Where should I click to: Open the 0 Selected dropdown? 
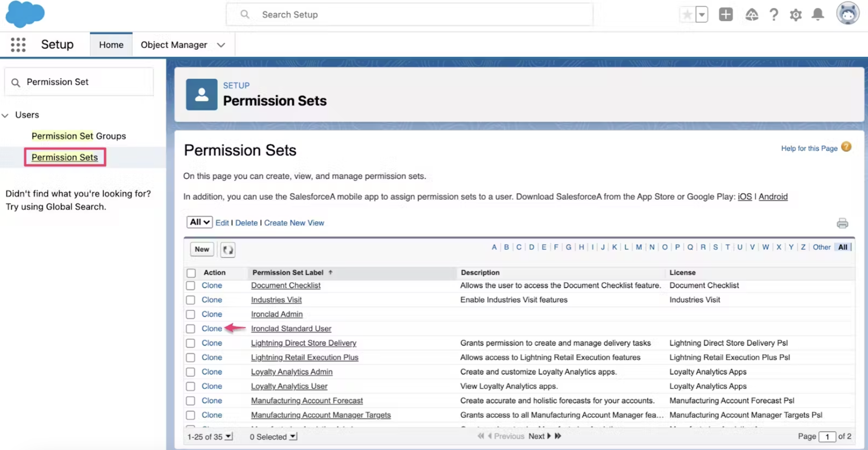pyautogui.click(x=293, y=436)
